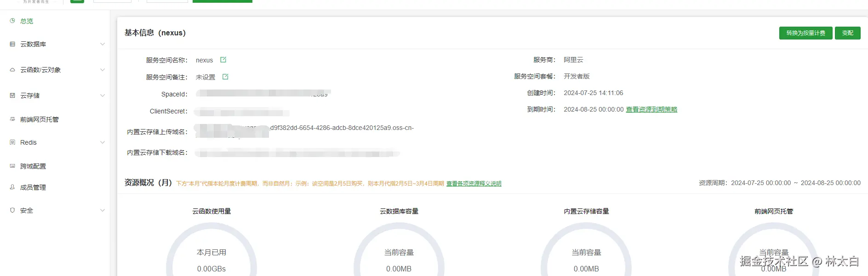Click the 阿里云 provider text

pyautogui.click(x=573, y=60)
